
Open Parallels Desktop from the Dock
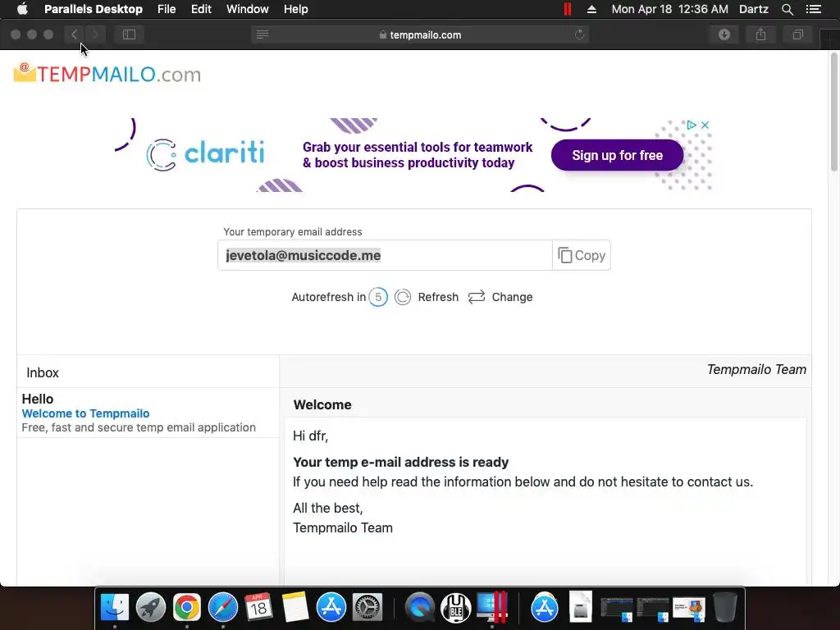pyautogui.click(x=492, y=608)
